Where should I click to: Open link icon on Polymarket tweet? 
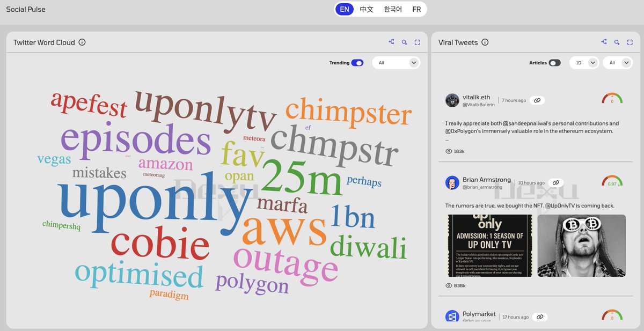coord(540,317)
